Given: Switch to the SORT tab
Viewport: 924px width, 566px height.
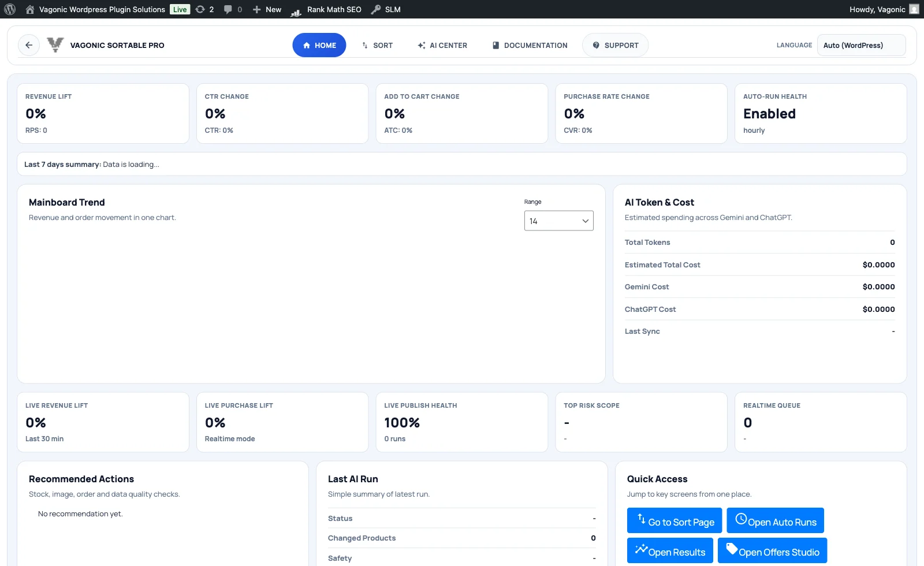Looking at the screenshot, I should pos(377,45).
